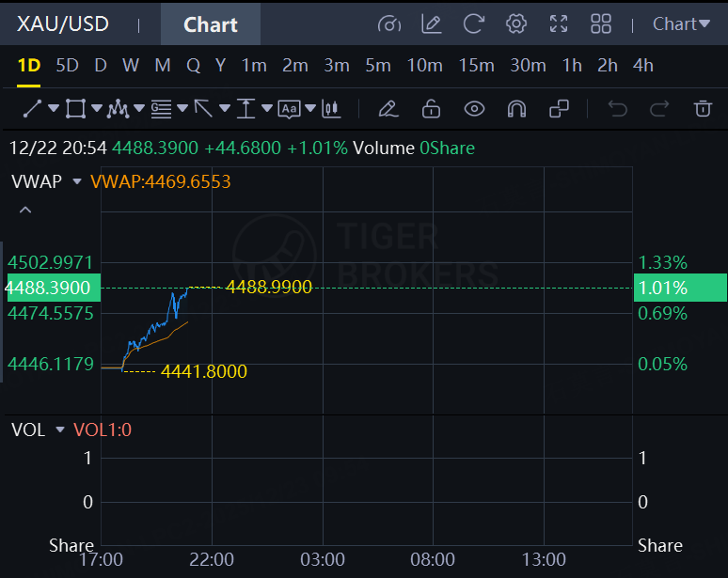Choose the 4h interval

coord(643,66)
